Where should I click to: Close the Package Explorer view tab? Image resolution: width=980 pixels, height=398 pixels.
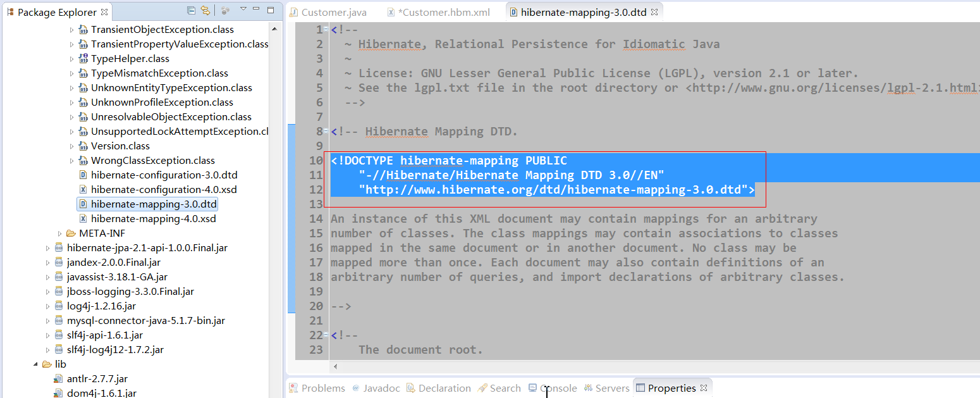(x=104, y=12)
